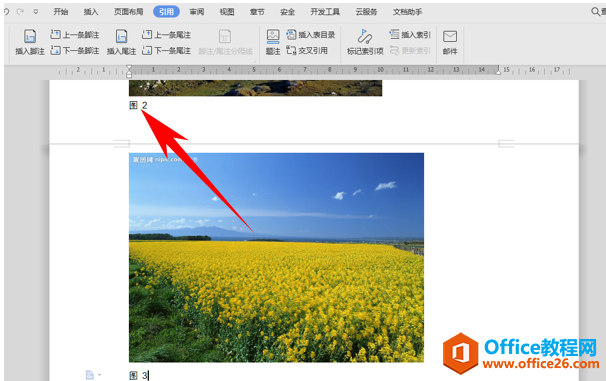
Task: Click the Insert Endnote (插入尾注) icon
Action: [x=121, y=36]
